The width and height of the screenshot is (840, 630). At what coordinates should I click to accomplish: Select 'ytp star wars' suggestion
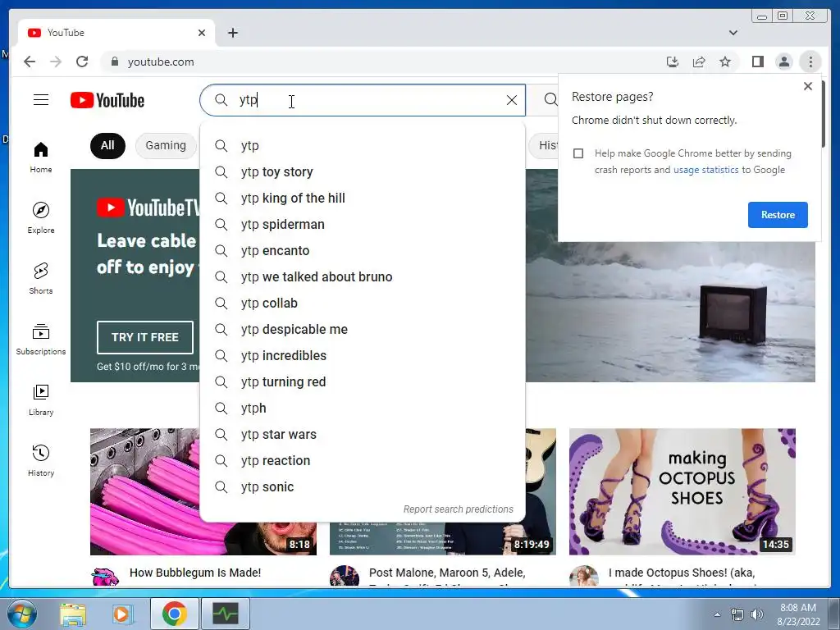point(362,435)
